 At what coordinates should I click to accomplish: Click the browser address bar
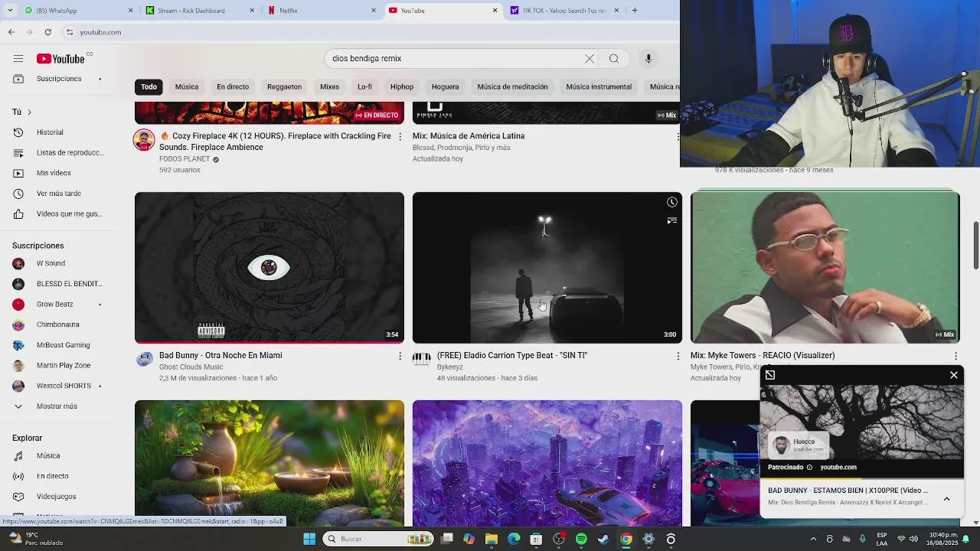(x=367, y=32)
